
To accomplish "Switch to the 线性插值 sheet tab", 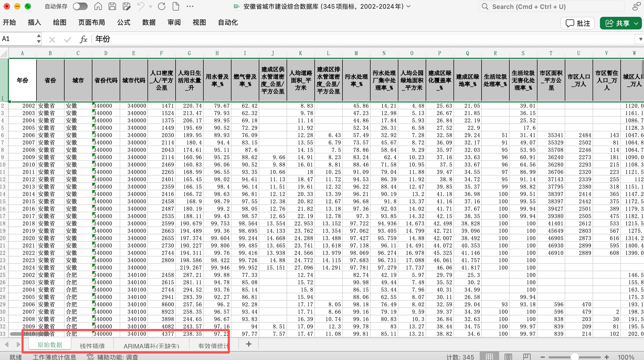I will pos(92,345).
